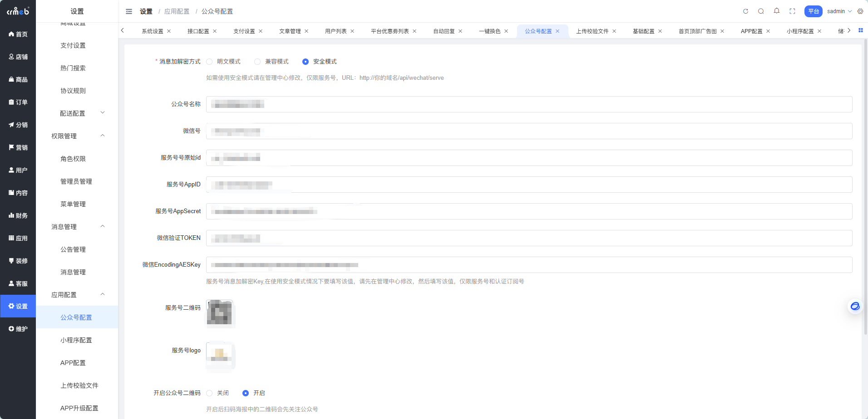868x419 pixels.
Task: Switch to the 接口配置 tab
Action: coord(198,31)
